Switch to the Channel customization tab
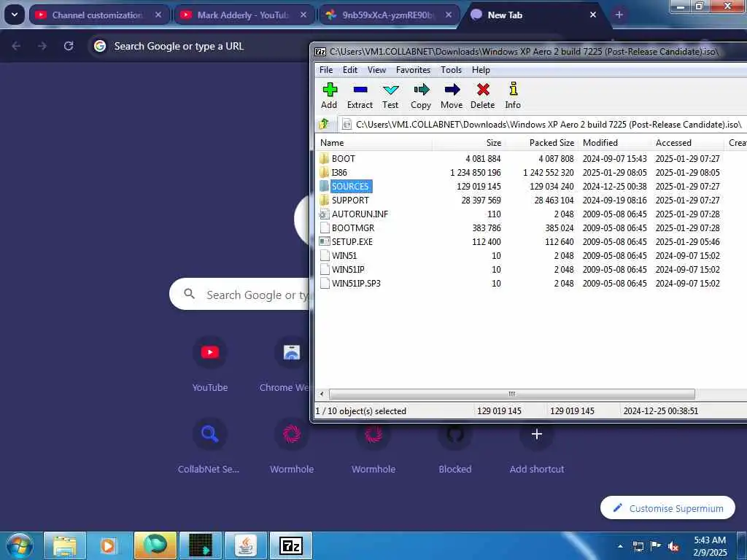This screenshot has width=747, height=560. click(x=98, y=15)
